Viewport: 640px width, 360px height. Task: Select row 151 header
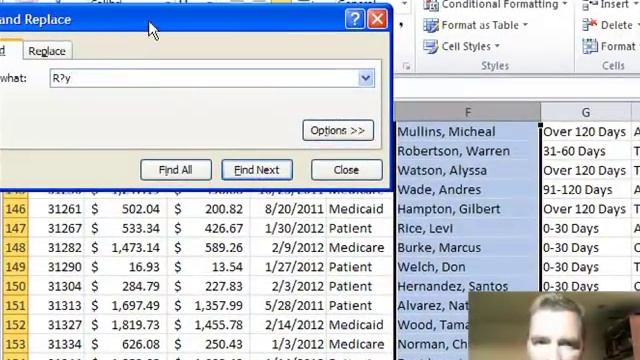[x=15, y=305]
